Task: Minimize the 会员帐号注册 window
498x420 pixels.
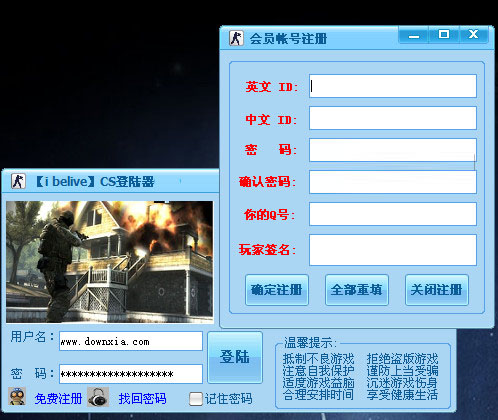Action: [x=414, y=35]
